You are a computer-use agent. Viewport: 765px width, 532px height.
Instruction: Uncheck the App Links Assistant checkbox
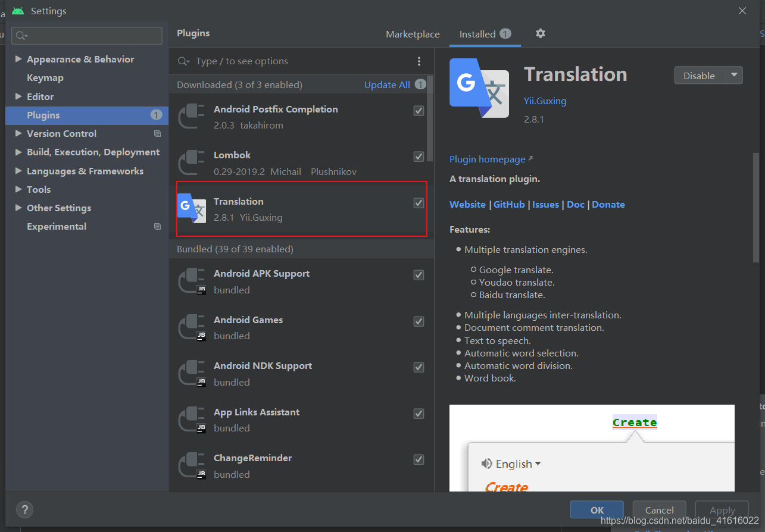tap(419, 414)
